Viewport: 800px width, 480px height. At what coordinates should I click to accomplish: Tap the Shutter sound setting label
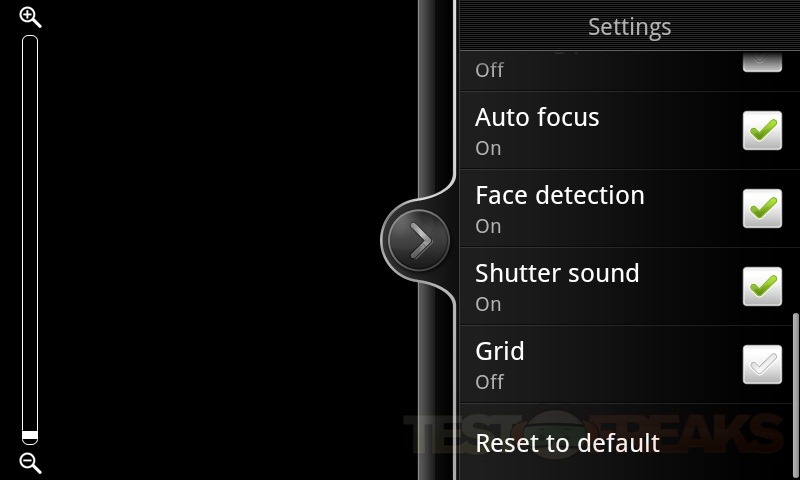point(557,273)
